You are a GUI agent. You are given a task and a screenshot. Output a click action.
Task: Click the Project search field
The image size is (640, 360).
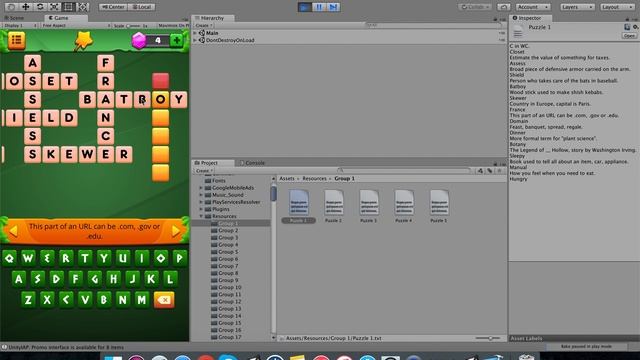click(404, 171)
